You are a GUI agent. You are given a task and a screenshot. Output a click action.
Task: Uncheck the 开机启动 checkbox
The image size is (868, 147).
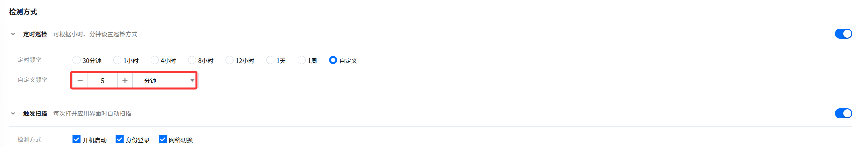tap(77, 139)
